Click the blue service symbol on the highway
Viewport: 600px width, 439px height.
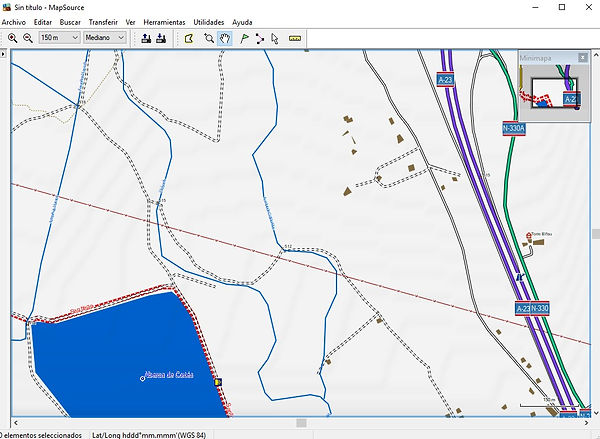pyautogui.click(x=520, y=277)
